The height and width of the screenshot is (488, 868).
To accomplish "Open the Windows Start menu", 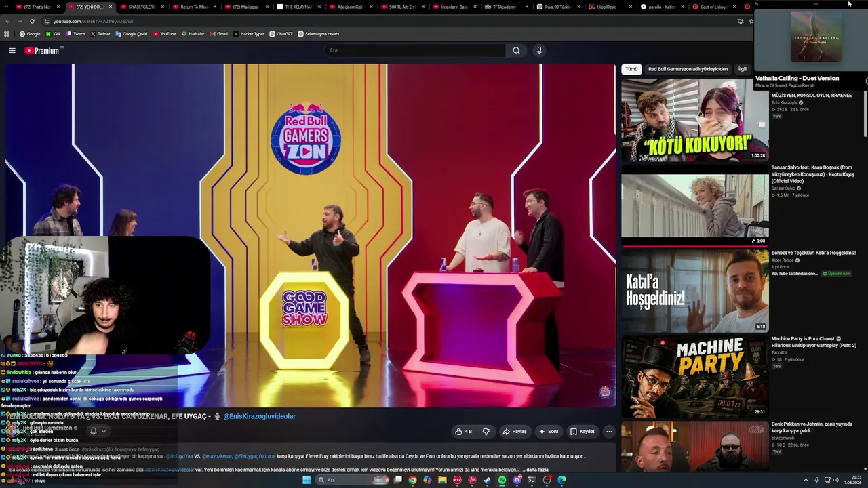I will 307,480.
